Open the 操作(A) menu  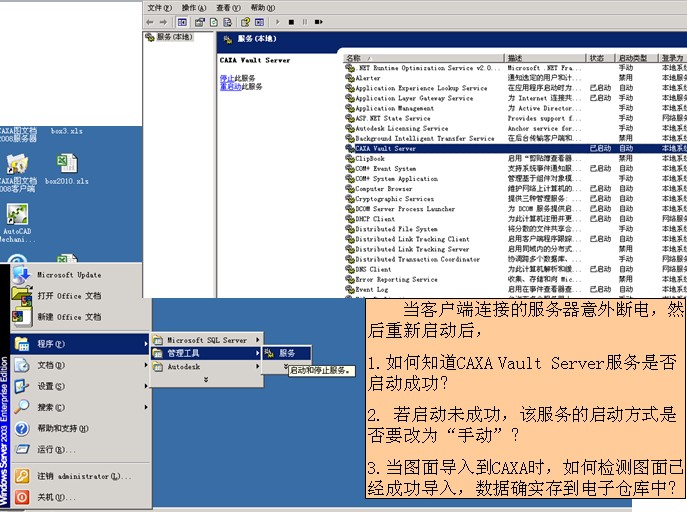coord(194,7)
